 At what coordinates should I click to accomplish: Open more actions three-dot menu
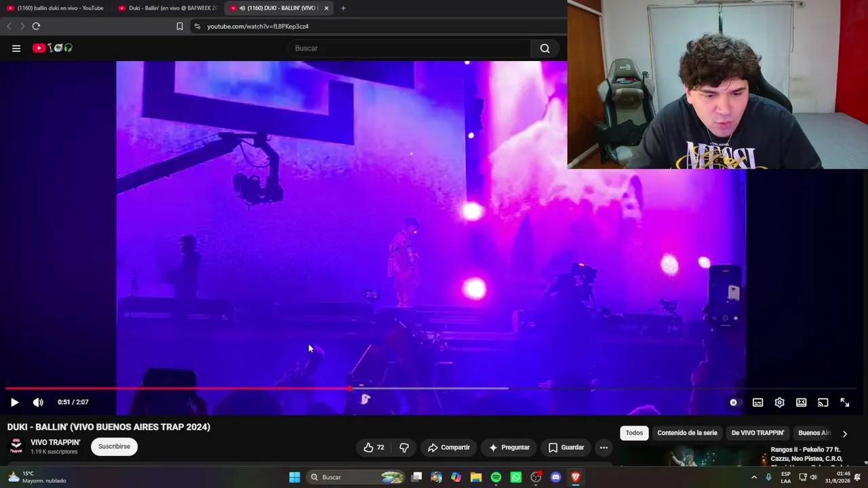pos(604,447)
